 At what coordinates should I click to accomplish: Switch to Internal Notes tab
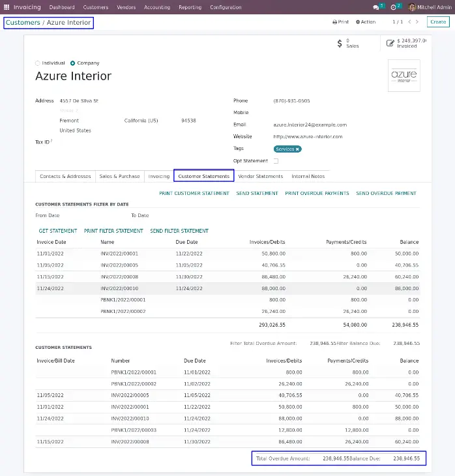(x=308, y=176)
